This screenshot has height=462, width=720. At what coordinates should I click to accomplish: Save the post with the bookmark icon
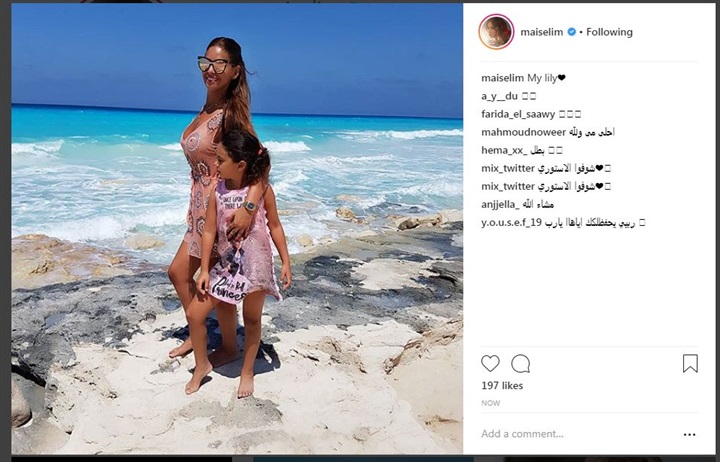690,363
